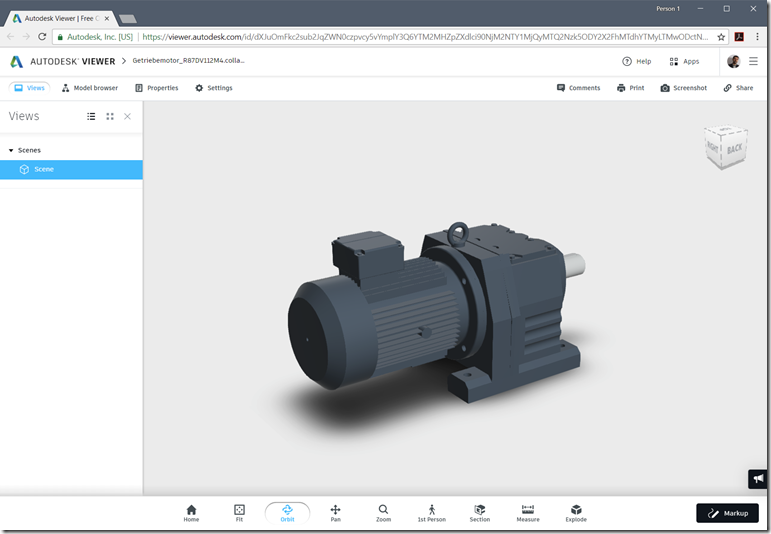Viewport: 771px width, 534px height.
Task: Close the Autodesk Viewer browser tab
Action: (107, 19)
